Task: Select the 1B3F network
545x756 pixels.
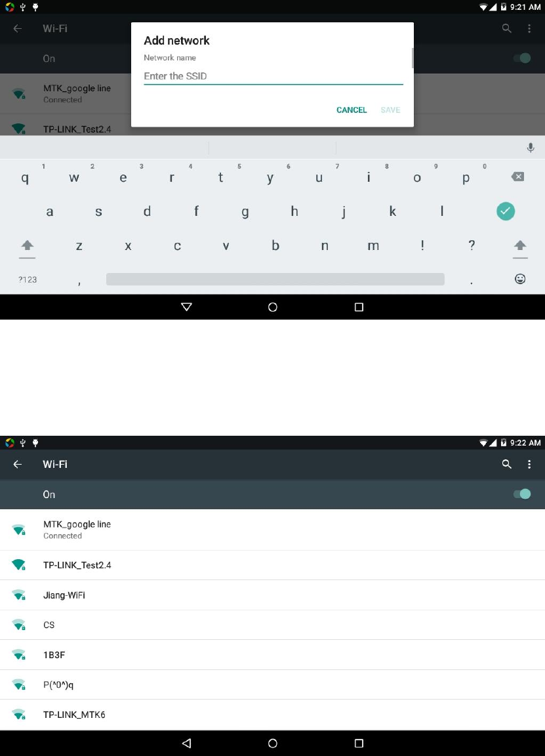Action: (x=272, y=655)
